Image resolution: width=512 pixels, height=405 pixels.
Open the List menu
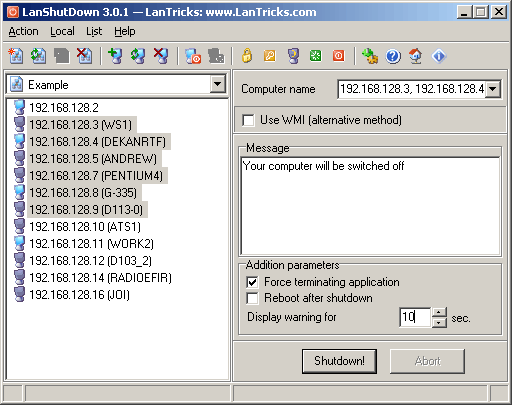pyautogui.click(x=94, y=31)
